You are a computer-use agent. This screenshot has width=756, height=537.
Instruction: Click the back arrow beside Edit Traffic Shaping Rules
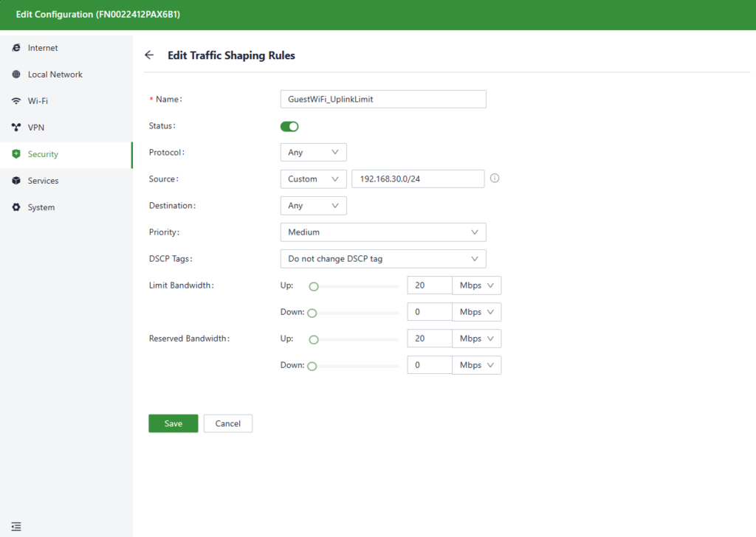click(x=149, y=55)
